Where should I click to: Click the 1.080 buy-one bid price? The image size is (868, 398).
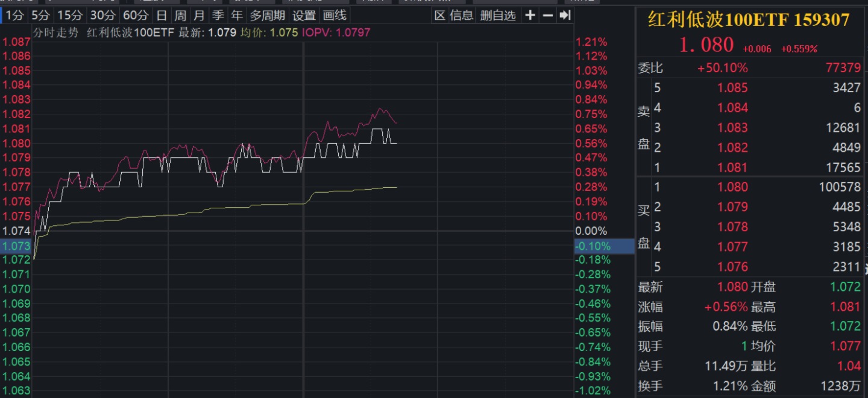click(x=732, y=187)
